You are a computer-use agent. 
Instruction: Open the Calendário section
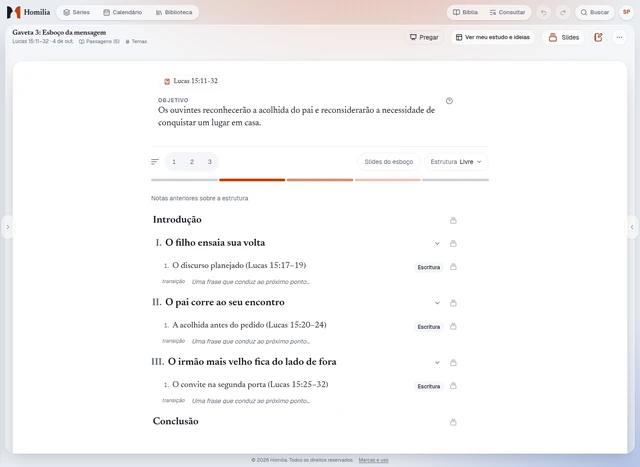(x=122, y=12)
